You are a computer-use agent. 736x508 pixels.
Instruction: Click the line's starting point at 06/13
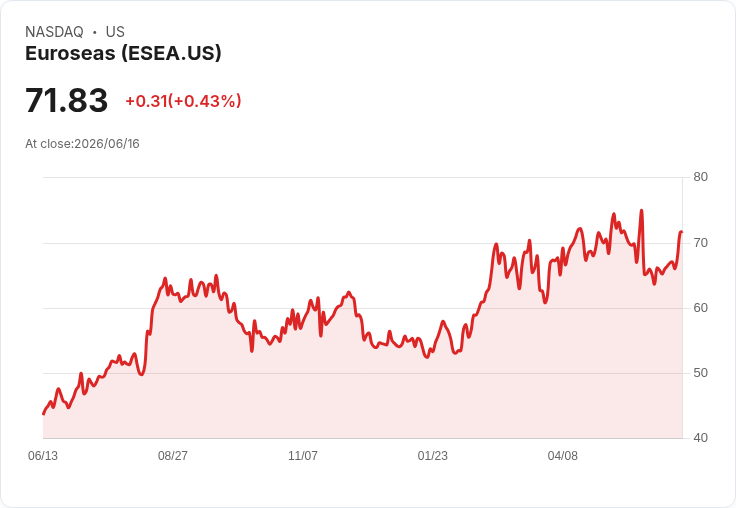tap(44, 414)
